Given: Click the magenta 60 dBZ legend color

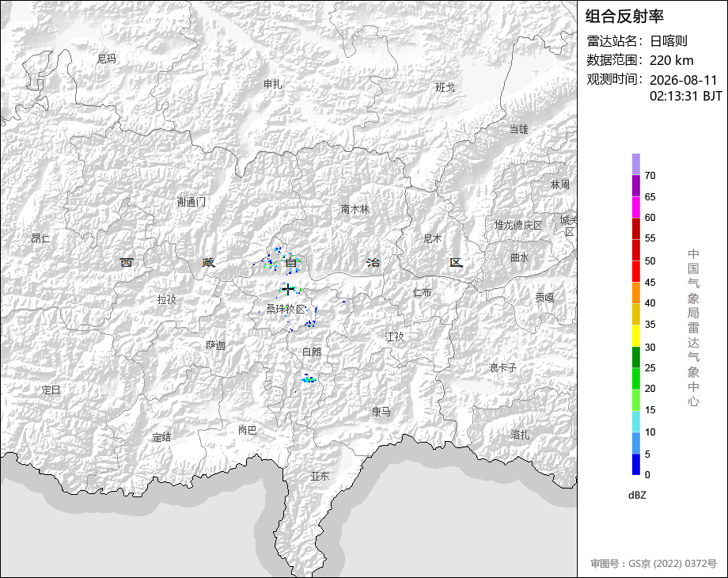Looking at the screenshot, I should [x=636, y=207].
